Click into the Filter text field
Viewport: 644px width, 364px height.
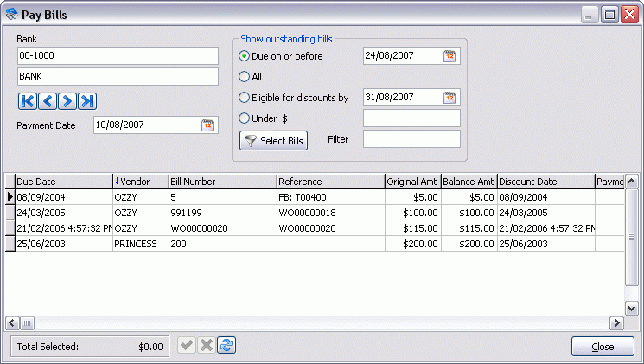point(411,139)
